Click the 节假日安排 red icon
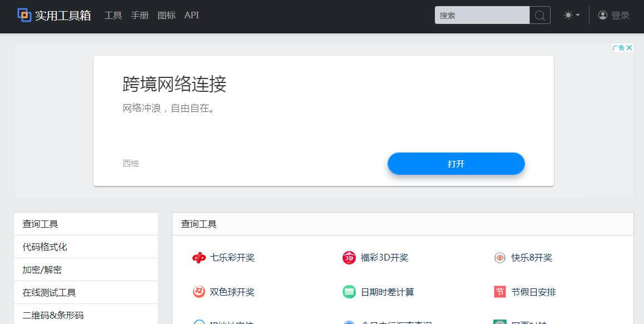Image resolution: width=644 pixels, height=324 pixels. click(x=499, y=292)
